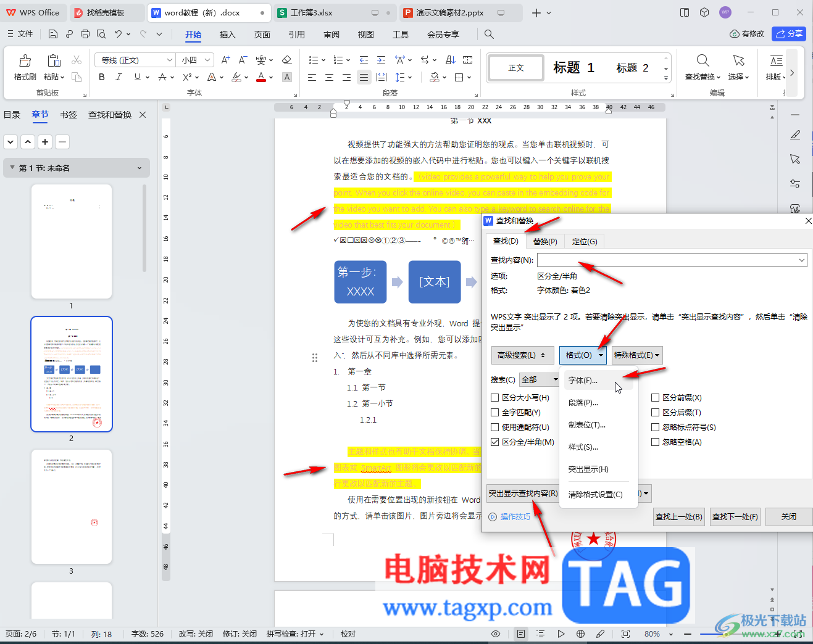Click in the 查找内容 input field

667,260
